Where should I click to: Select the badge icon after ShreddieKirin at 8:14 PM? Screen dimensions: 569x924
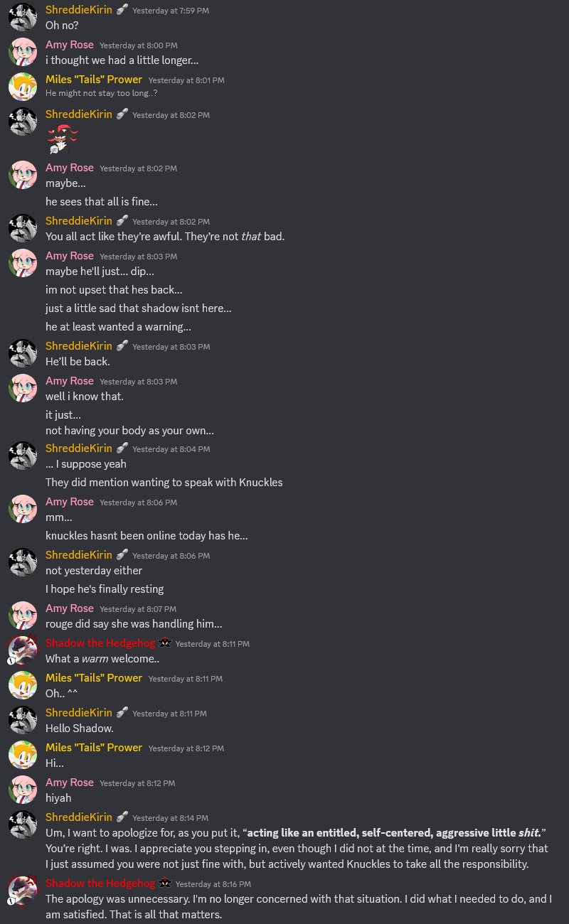pos(122,817)
